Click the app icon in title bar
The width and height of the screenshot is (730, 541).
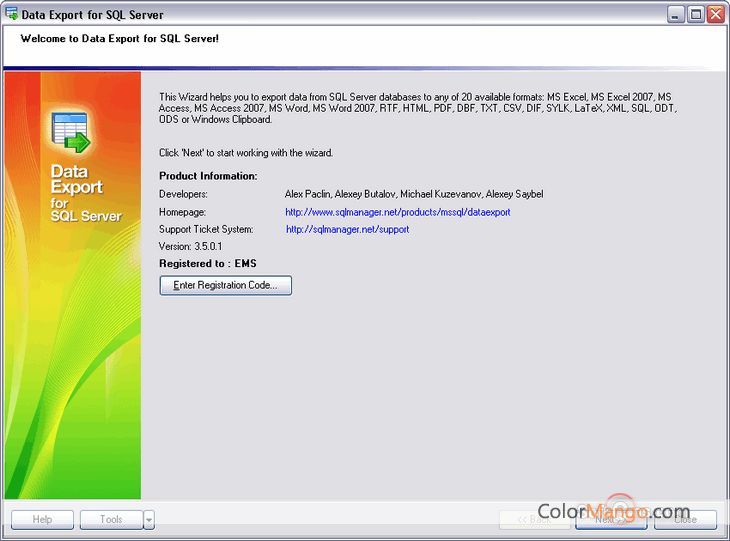pos(12,14)
